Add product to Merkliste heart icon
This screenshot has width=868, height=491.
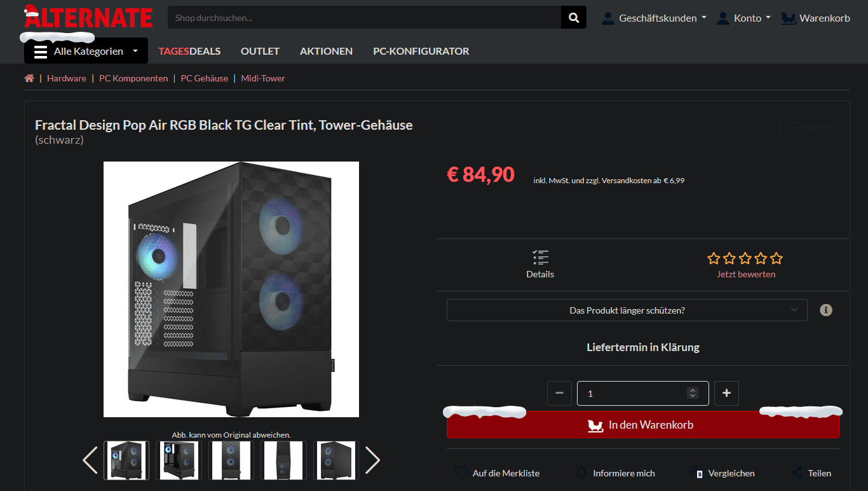coord(461,473)
